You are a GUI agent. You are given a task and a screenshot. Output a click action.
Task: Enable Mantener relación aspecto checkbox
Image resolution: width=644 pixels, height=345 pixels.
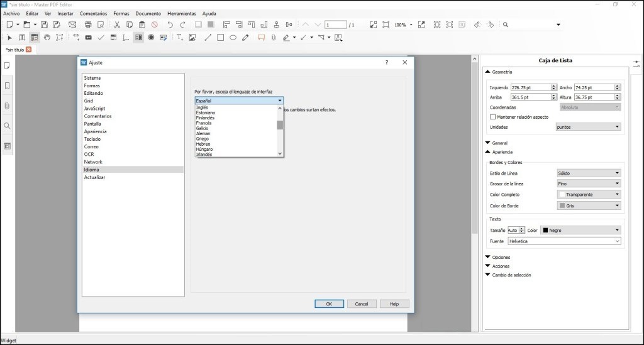point(493,117)
